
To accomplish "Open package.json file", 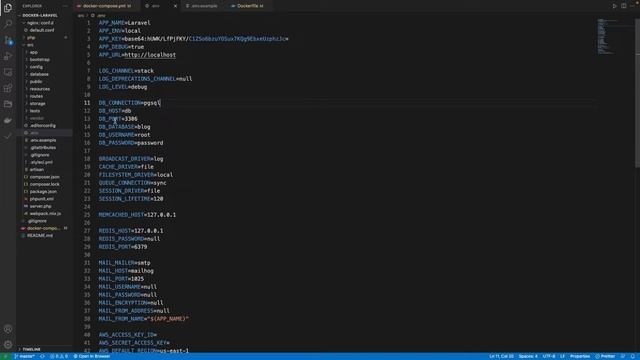I will click(43, 192).
